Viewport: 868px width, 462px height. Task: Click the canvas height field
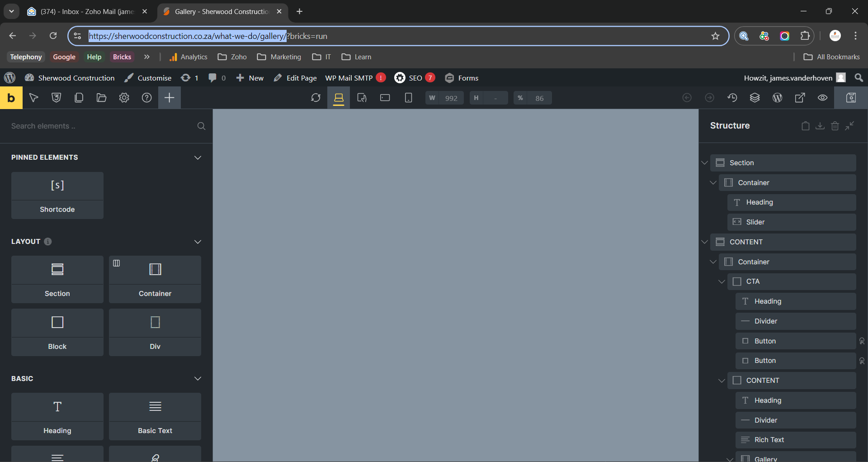[x=489, y=98]
